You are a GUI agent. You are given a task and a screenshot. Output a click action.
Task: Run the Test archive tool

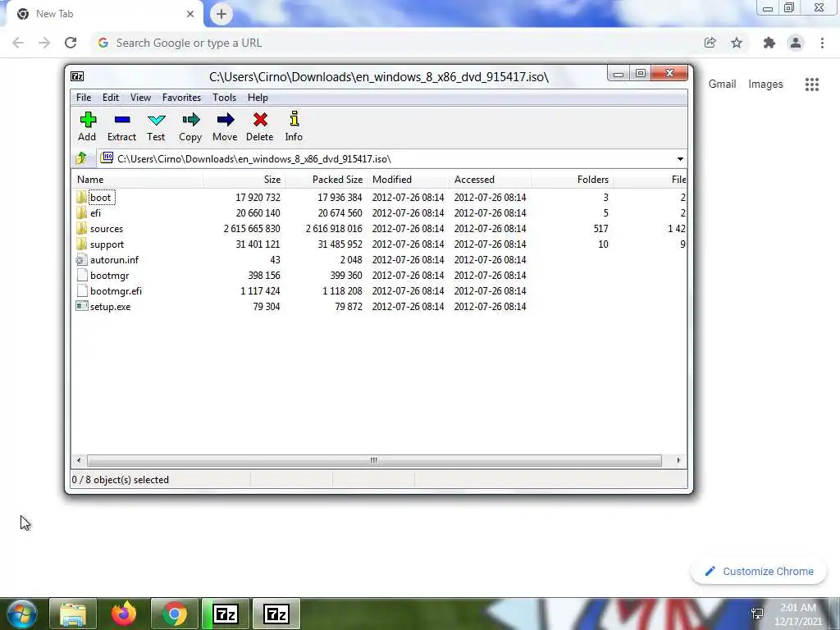157,120
